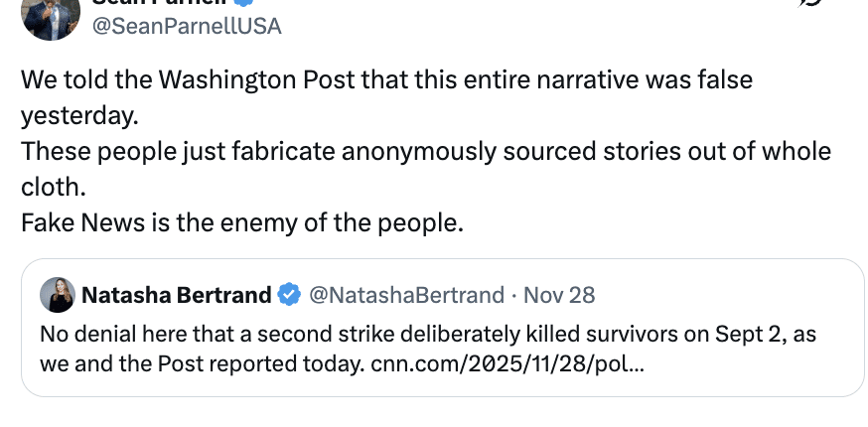Viewport: 868px width, 427px height.
Task: Follow the cnn.com/2025/11/28 article link
Action: (506, 362)
